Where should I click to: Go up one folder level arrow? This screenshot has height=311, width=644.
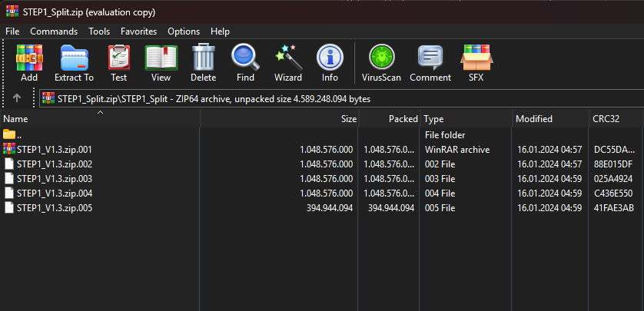tap(17, 98)
